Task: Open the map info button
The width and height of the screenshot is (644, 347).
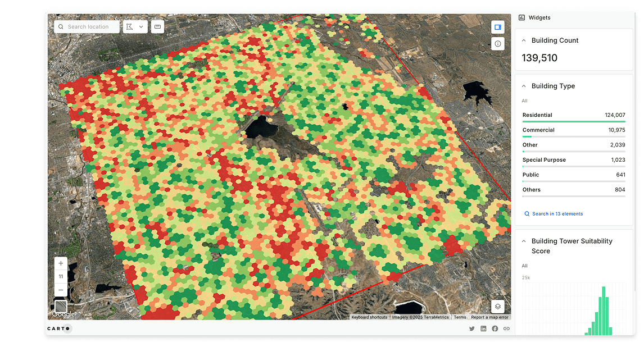Action: (x=497, y=44)
